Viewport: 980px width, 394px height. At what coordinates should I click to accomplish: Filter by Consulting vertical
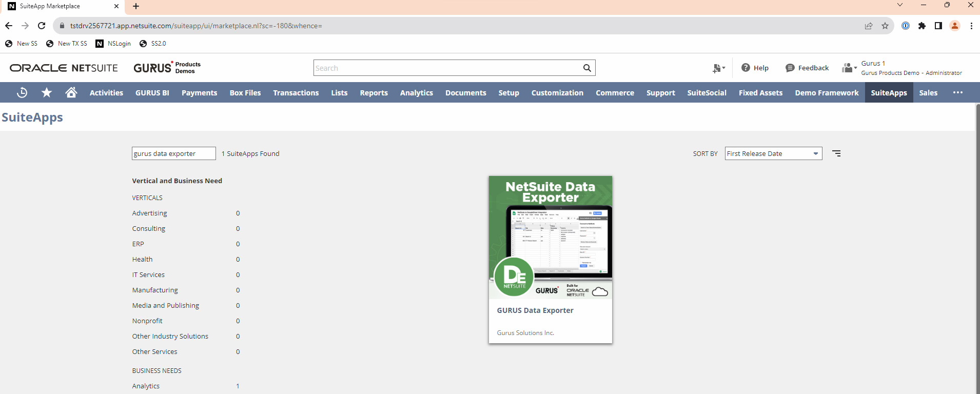(x=149, y=228)
